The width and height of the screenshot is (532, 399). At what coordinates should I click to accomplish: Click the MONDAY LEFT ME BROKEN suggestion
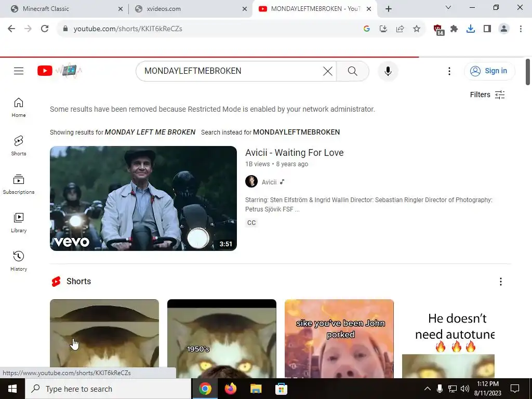[150, 132]
